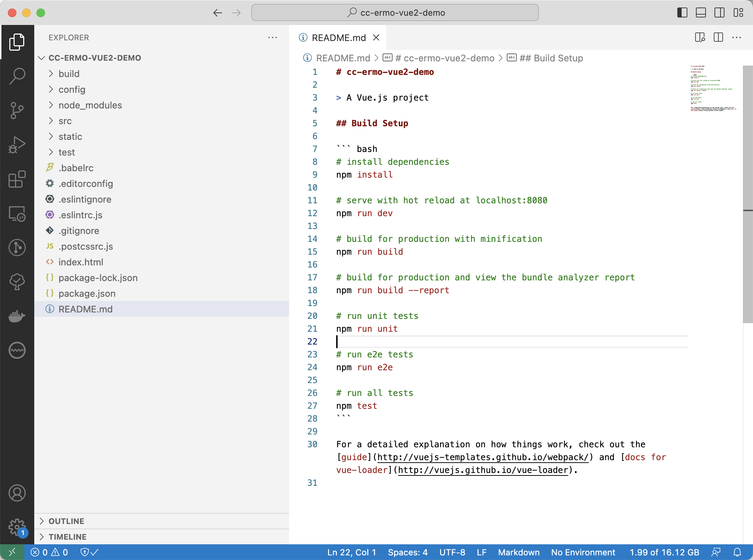
Task: Open notifications bell icon
Action: click(x=737, y=552)
